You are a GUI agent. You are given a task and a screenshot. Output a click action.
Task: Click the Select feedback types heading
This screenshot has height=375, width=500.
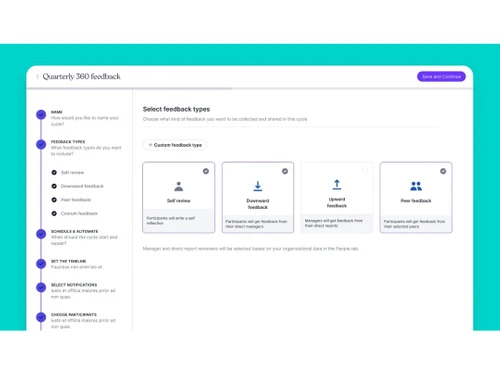tap(176, 109)
